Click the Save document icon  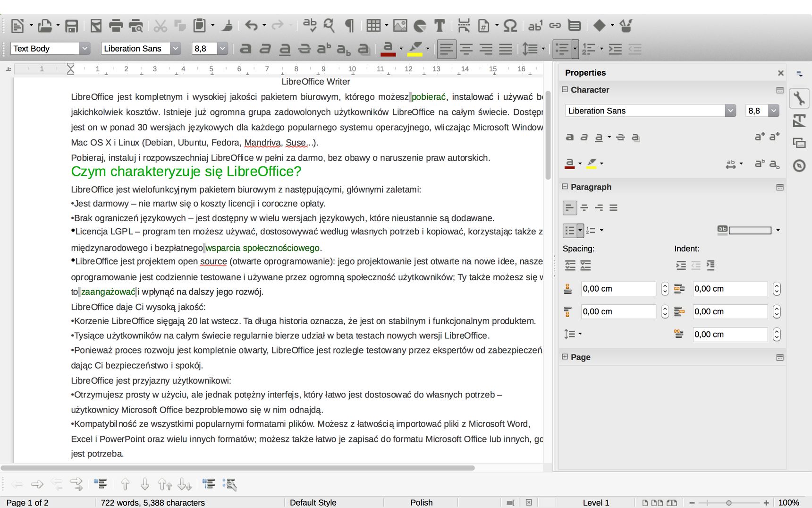(x=71, y=26)
